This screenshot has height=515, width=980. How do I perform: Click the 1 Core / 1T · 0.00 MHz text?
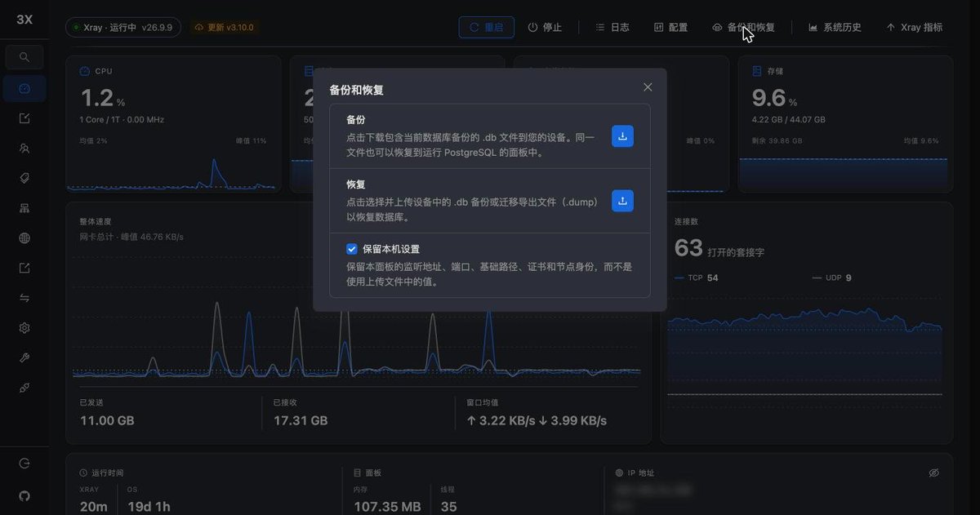[122, 119]
